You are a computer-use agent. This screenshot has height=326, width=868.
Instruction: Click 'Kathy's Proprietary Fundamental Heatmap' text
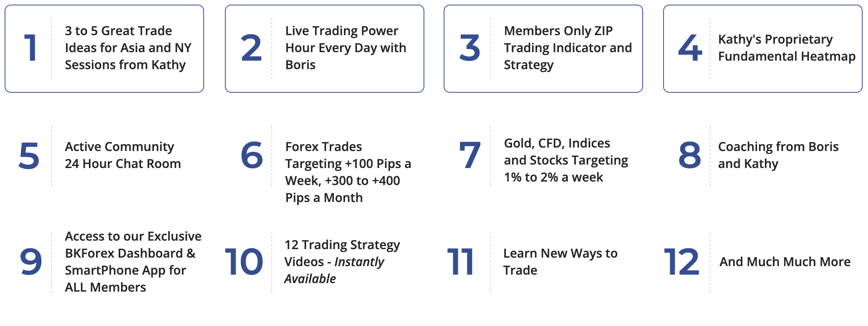click(x=786, y=48)
